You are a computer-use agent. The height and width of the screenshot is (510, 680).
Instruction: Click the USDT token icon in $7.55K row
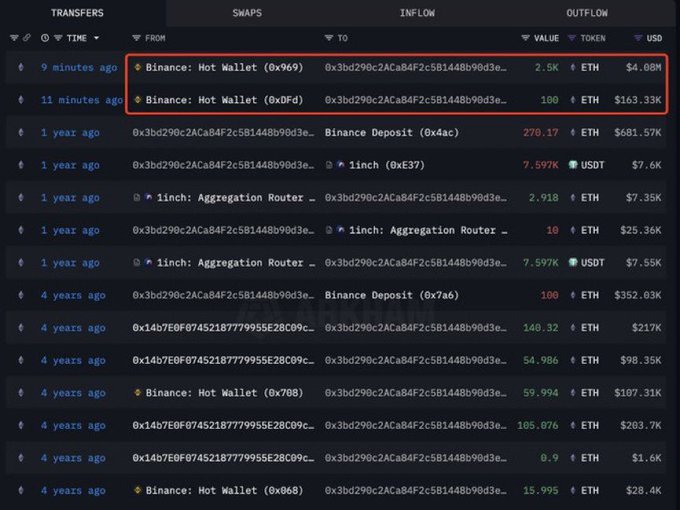click(x=573, y=262)
